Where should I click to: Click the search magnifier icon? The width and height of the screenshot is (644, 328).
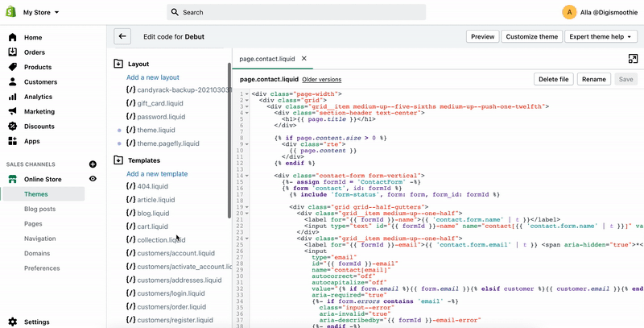click(175, 12)
